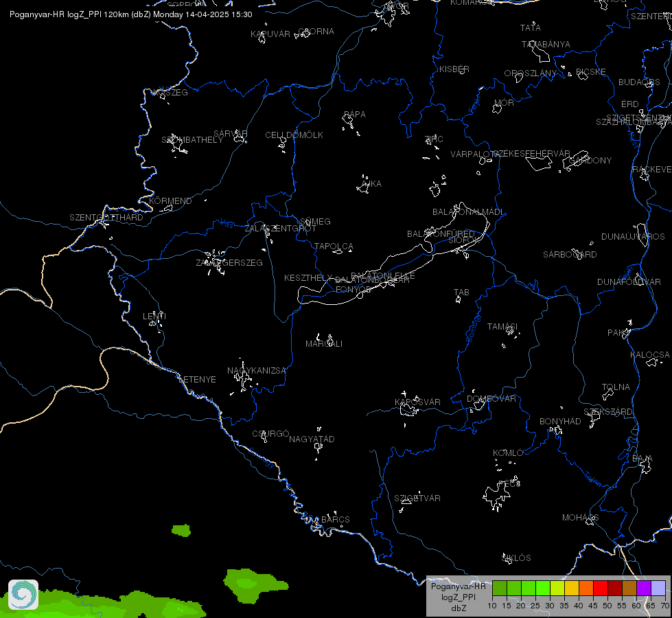Choose the purple 60-65 dBZ legend swatch

pyautogui.click(x=644, y=588)
